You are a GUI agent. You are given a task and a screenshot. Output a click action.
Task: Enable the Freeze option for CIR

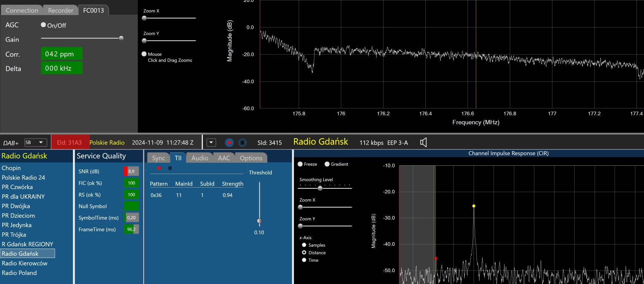tap(300, 164)
